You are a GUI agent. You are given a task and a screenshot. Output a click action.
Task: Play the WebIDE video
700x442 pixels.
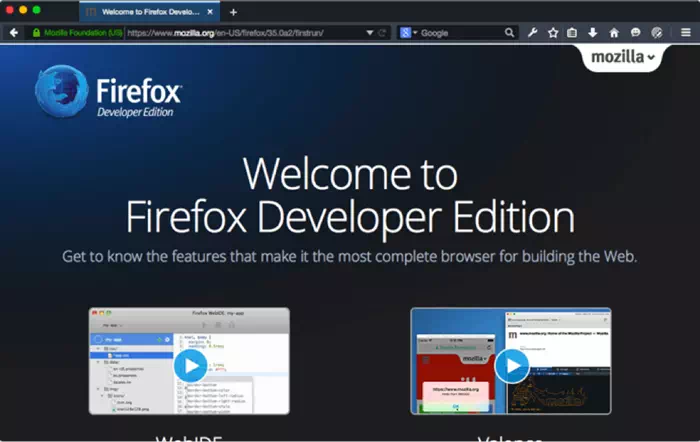point(189,365)
